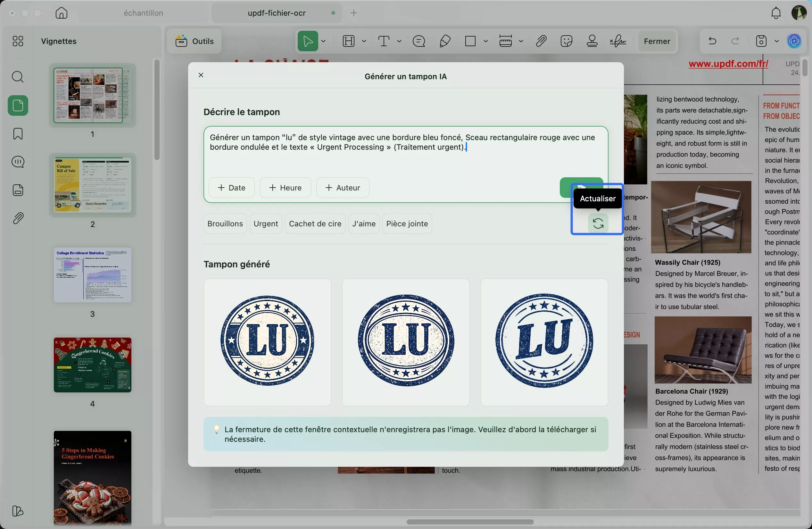This screenshot has height=529, width=812.
Task: Click the www.updf.com/fr/ link
Action: point(728,64)
